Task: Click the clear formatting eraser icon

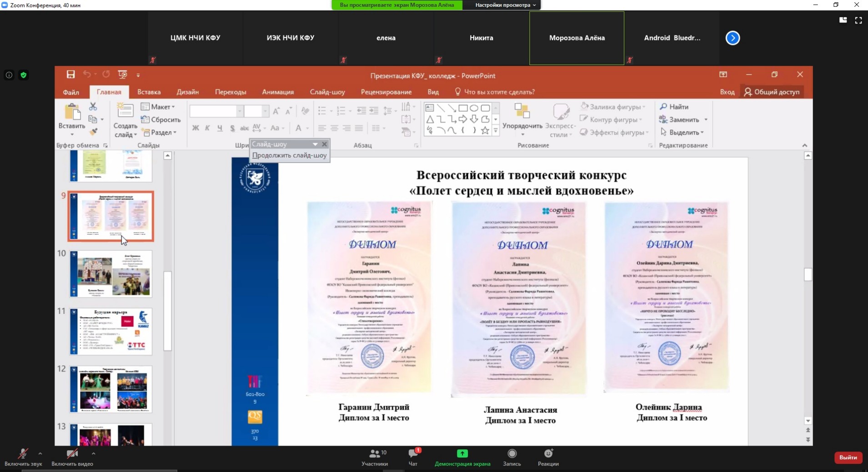Action: (305, 111)
